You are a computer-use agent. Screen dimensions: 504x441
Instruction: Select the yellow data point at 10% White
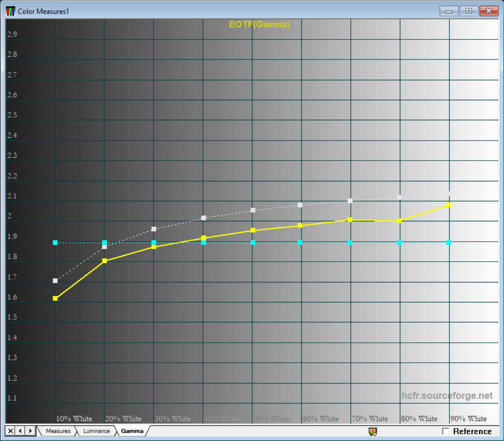pos(55,298)
